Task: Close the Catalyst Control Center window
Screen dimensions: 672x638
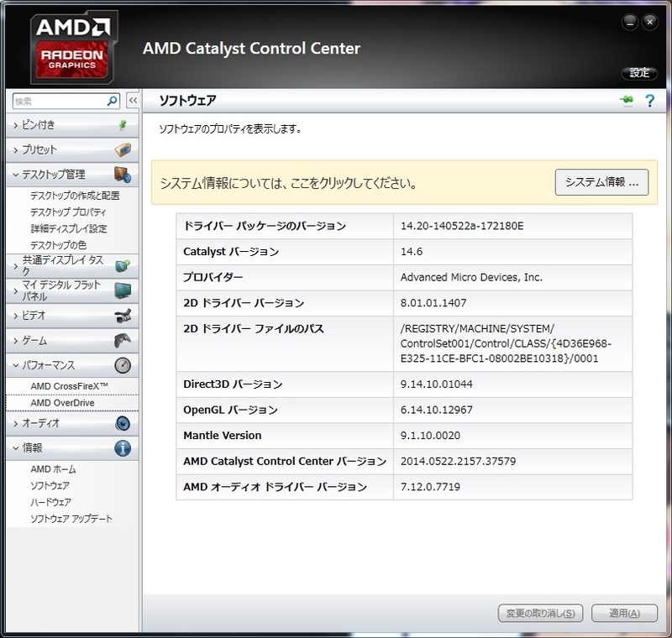Action: [x=649, y=23]
